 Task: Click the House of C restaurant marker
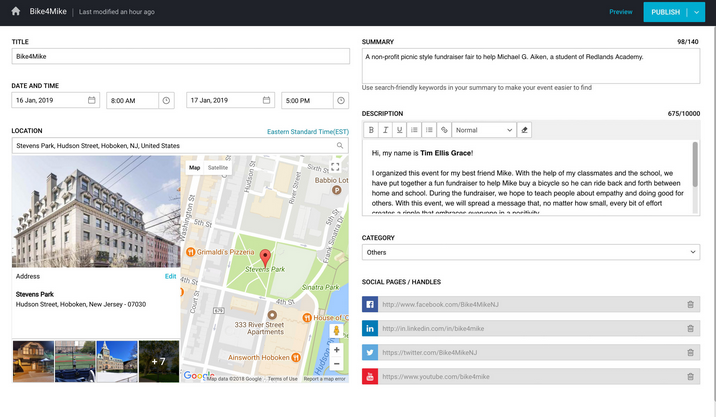point(307,317)
